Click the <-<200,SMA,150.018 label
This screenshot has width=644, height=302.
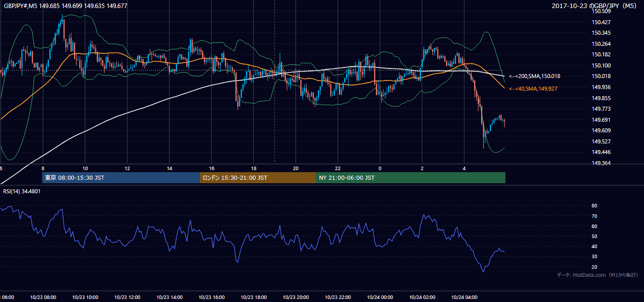pos(534,76)
